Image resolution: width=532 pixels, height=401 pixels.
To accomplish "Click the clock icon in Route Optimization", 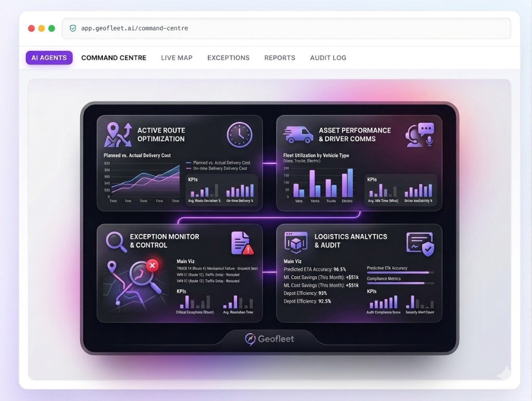I will tap(239, 135).
